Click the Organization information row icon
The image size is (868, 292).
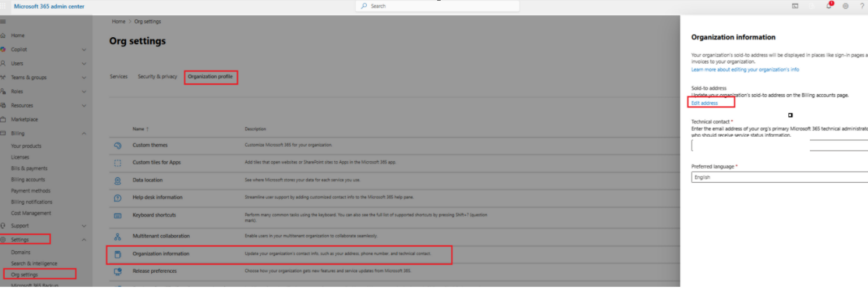coord(118,254)
